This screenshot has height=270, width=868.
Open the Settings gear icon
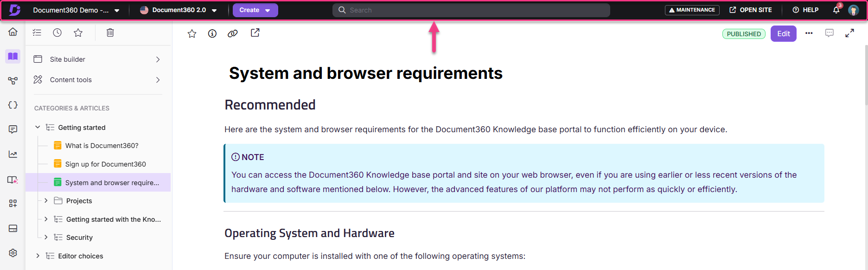[13, 253]
